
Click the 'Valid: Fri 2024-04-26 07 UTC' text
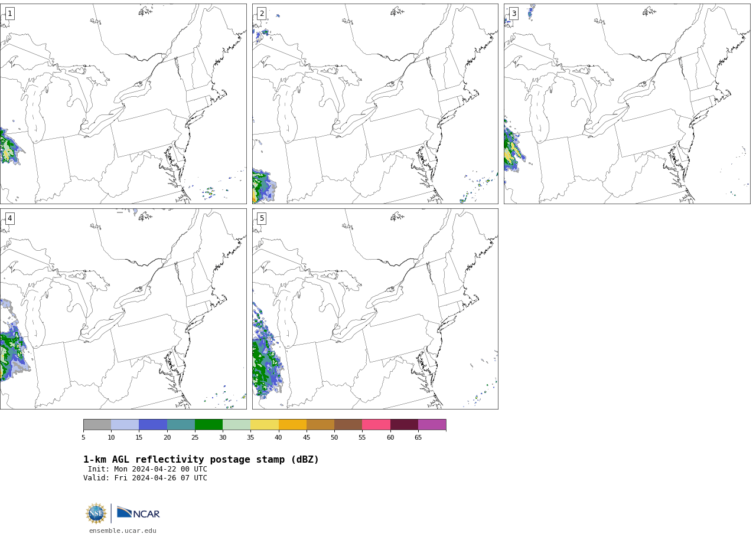pyautogui.click(x=145, y=478)
